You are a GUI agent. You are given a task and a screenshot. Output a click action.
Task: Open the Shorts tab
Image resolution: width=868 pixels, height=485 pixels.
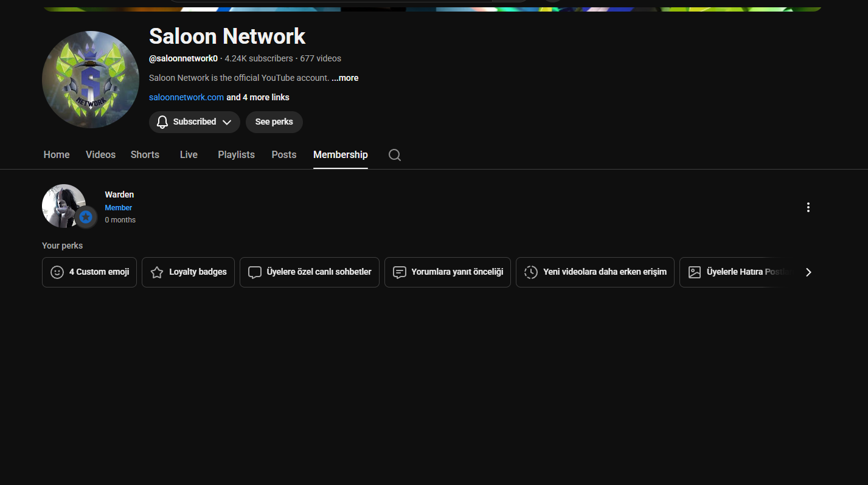click(x=145, y=154)
